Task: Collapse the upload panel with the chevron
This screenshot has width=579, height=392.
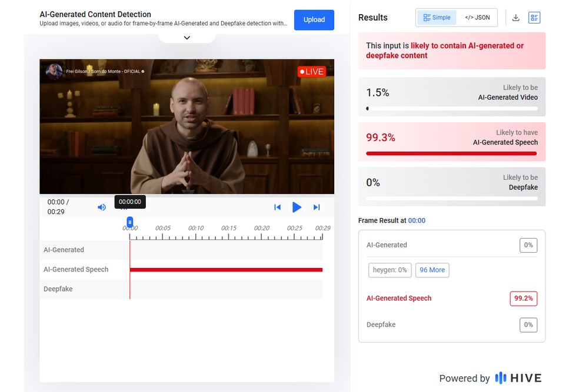Action: point(187,38)
